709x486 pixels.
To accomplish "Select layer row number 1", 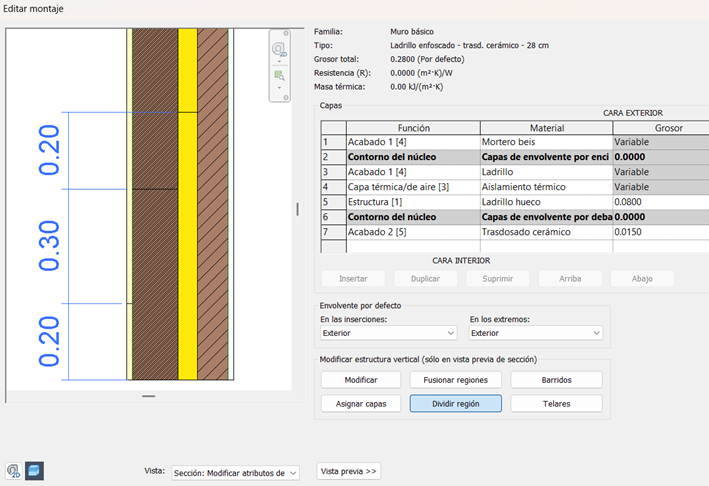I will 333,142.
